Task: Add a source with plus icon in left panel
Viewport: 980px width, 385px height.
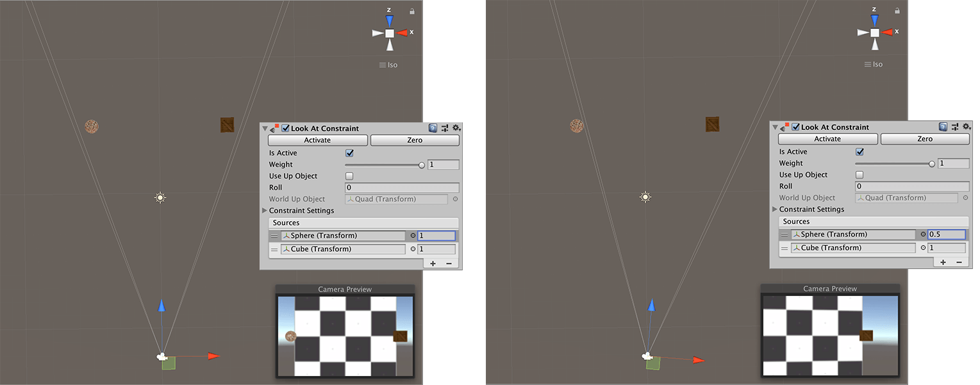Action: 433,263
